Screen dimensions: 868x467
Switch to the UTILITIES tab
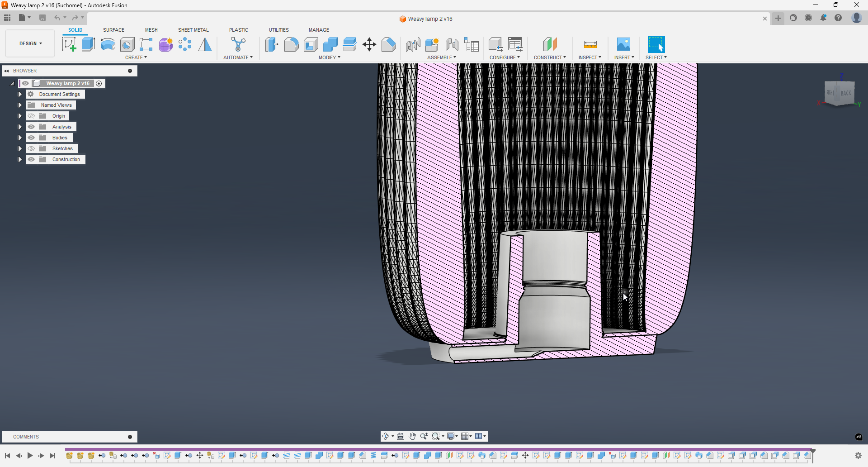tap(279, 30)
